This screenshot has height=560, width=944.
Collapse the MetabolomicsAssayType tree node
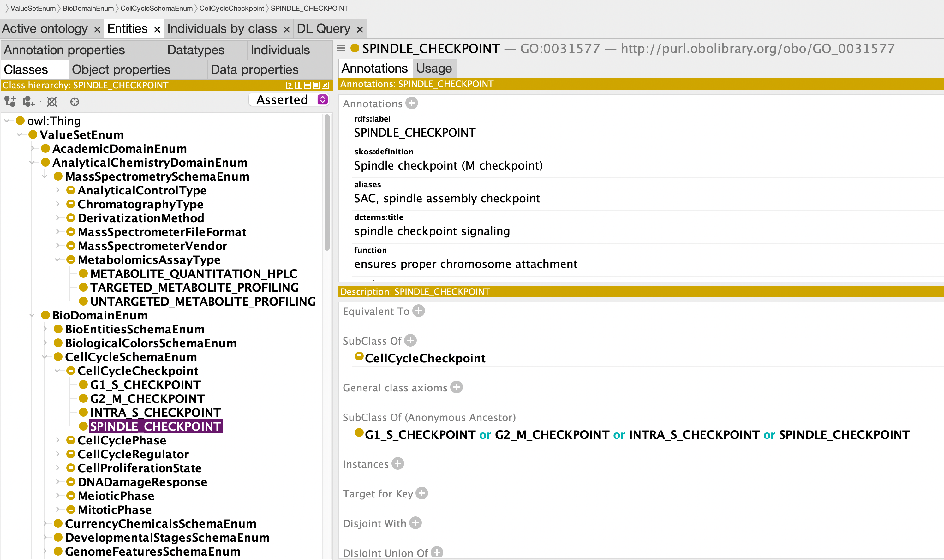click(57, 259)
